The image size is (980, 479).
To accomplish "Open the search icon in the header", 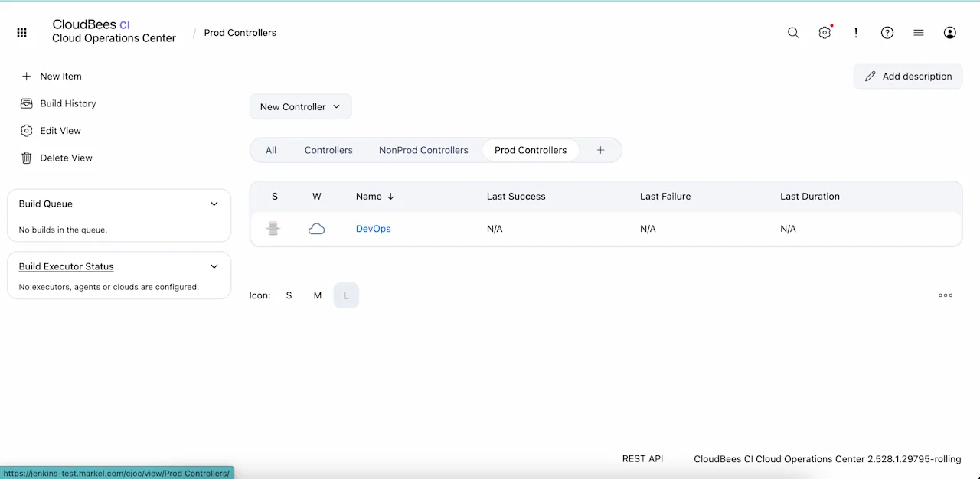I will pyautogui.click(x=793, y=33).
